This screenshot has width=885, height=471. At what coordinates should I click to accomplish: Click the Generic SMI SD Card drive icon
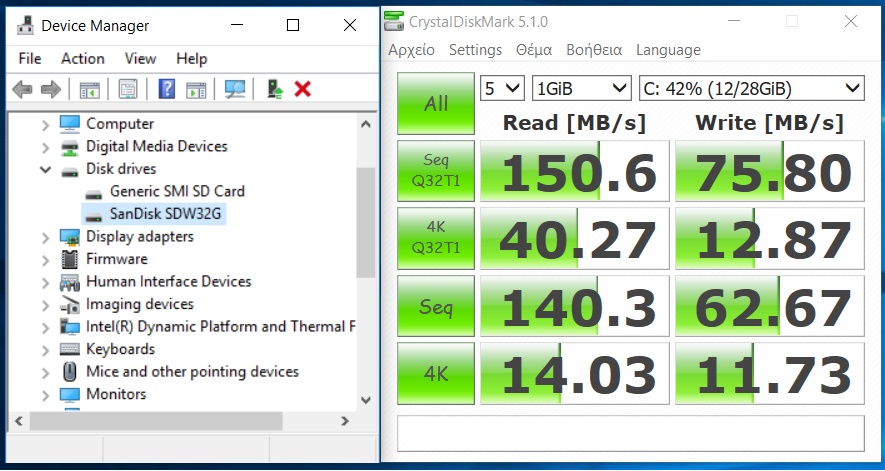click(x=93, y=193)
